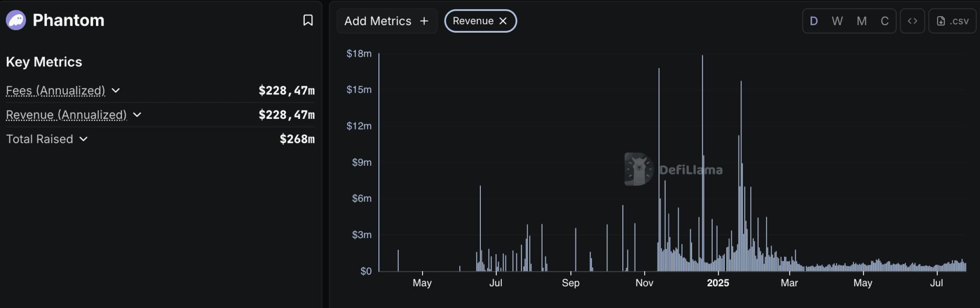
Task: Click the $12m y-axis label
Action: point(359,126)
